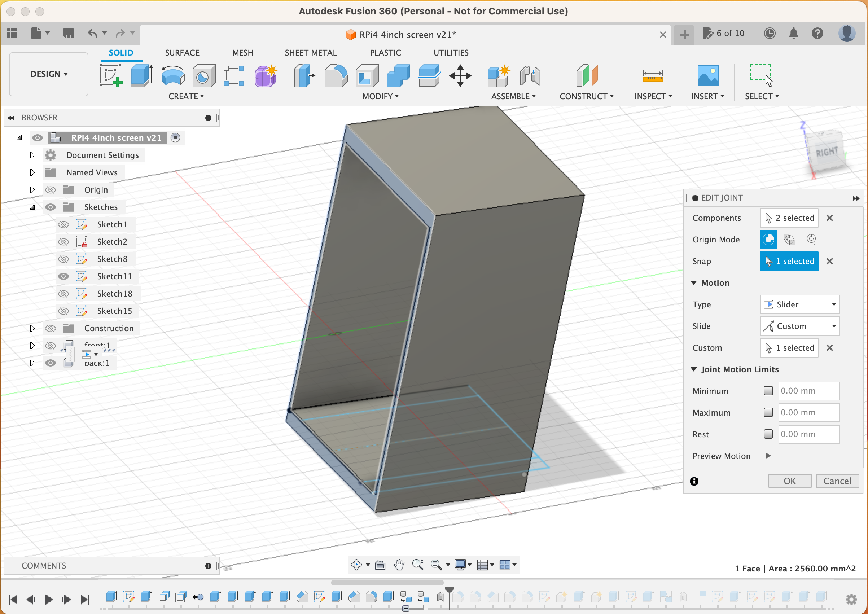
Task: Click the timeline playhead marker
Action: (449, 591)
